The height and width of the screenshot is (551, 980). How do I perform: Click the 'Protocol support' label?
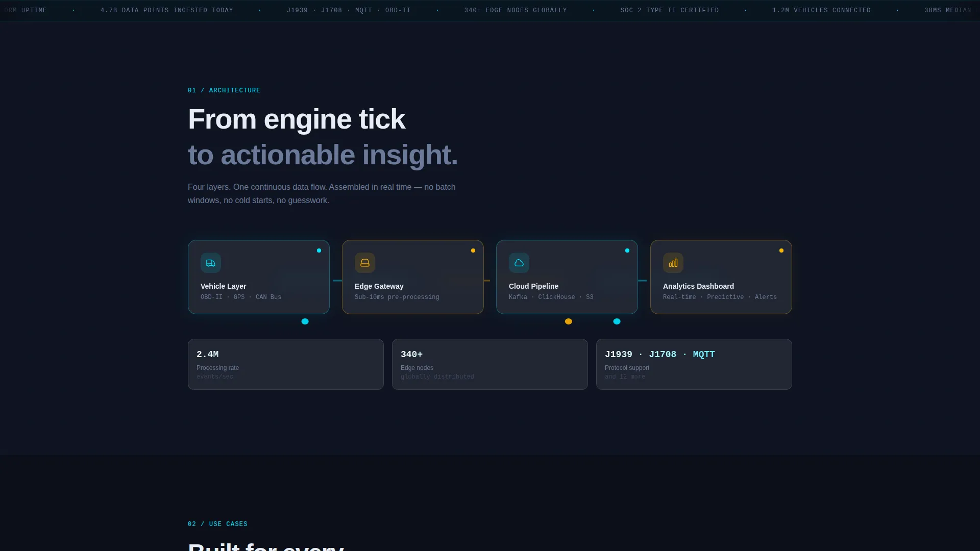click(627, 368)
